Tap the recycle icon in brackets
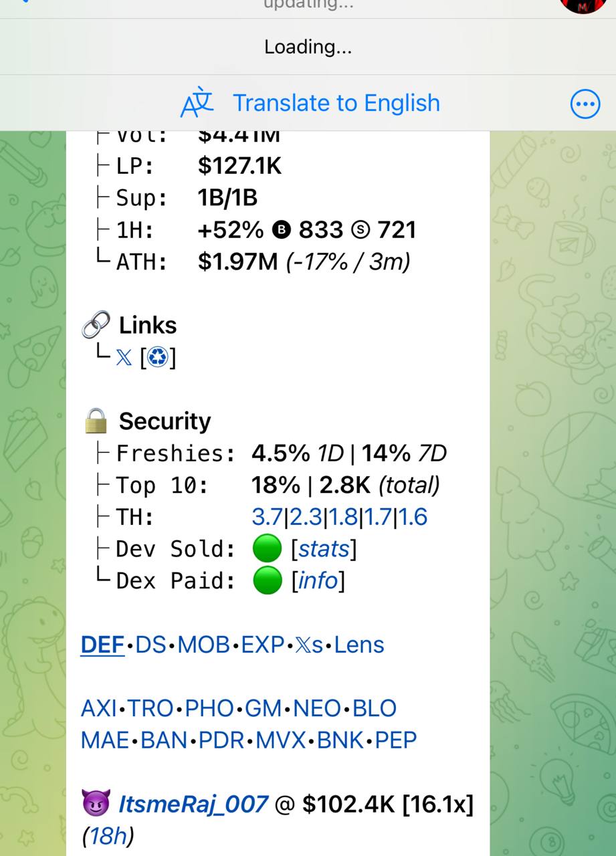 [x=159, y=357]
